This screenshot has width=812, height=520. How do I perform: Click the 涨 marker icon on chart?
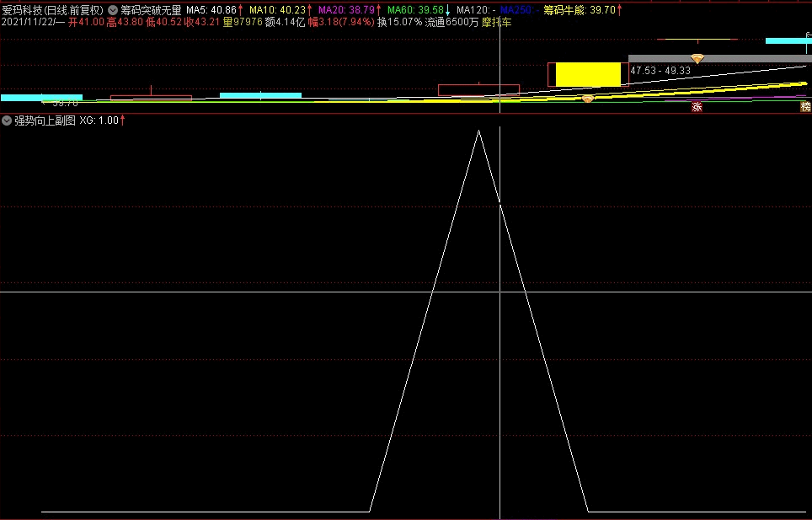697,107
